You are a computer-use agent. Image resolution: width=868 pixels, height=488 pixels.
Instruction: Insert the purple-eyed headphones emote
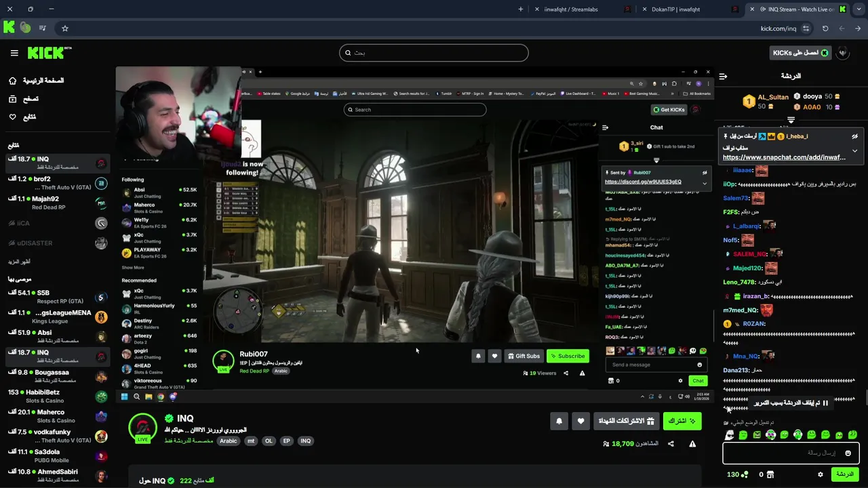[x=770, y=435]
